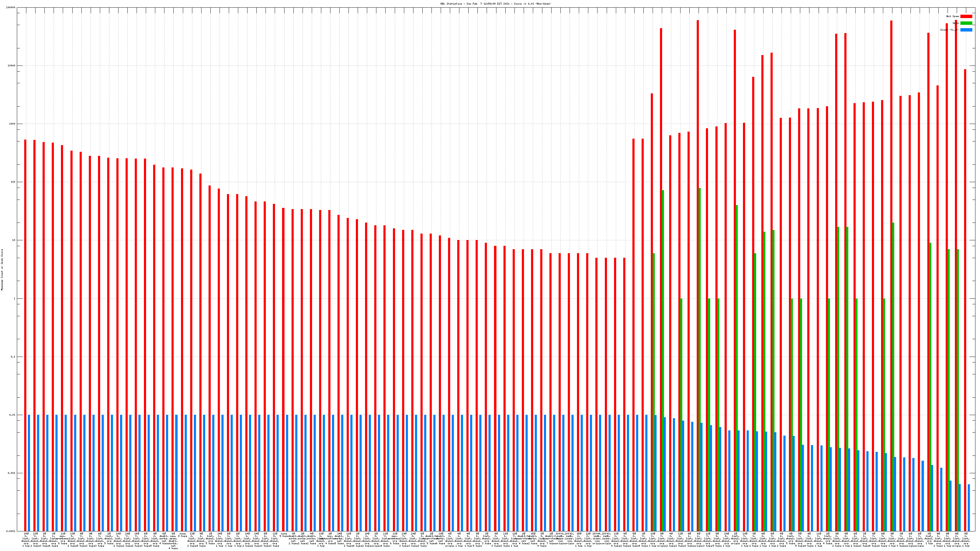Click the "6@ new.spam.dnsbl.sorbs.net 4 hops" x-axis label
Viewport: 980px width, 551px height.
pyautogui.click(x=173, y=541)
